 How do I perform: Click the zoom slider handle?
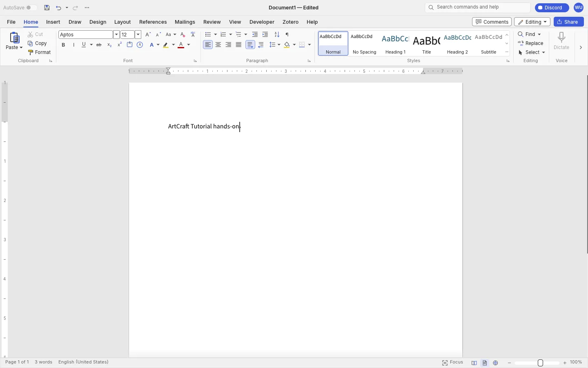[541, 363]
